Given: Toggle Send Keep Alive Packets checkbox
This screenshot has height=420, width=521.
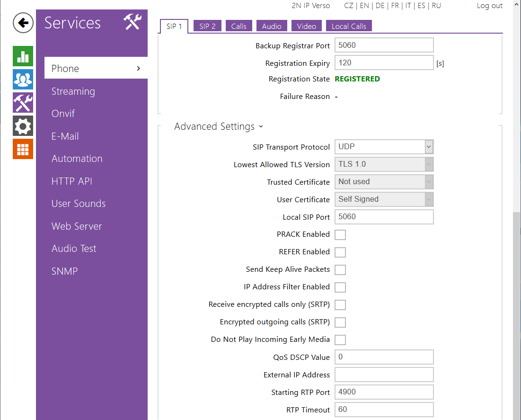Looking at the screenshot, I should (x=340, y=270).
